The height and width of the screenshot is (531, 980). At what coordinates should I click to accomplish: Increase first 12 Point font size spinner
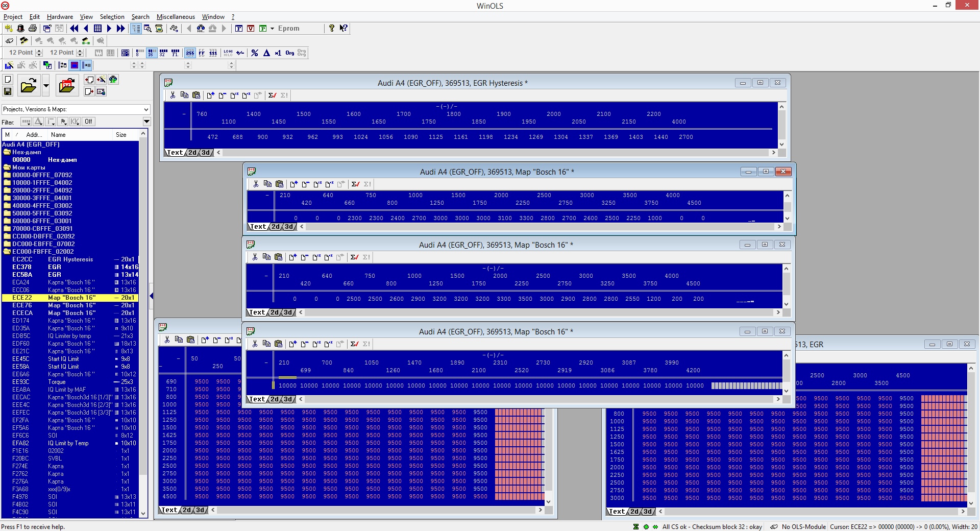[x=39, y=51]
